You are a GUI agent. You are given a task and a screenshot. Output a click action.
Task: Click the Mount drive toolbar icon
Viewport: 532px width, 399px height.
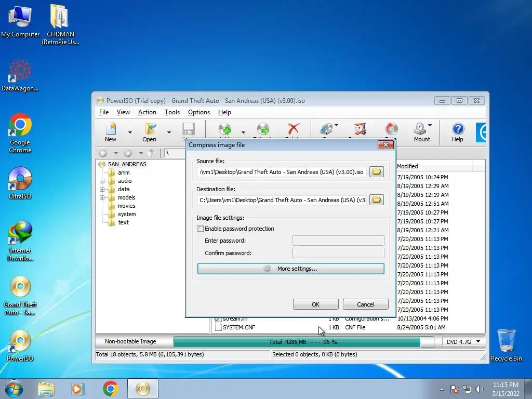[420, 129]
